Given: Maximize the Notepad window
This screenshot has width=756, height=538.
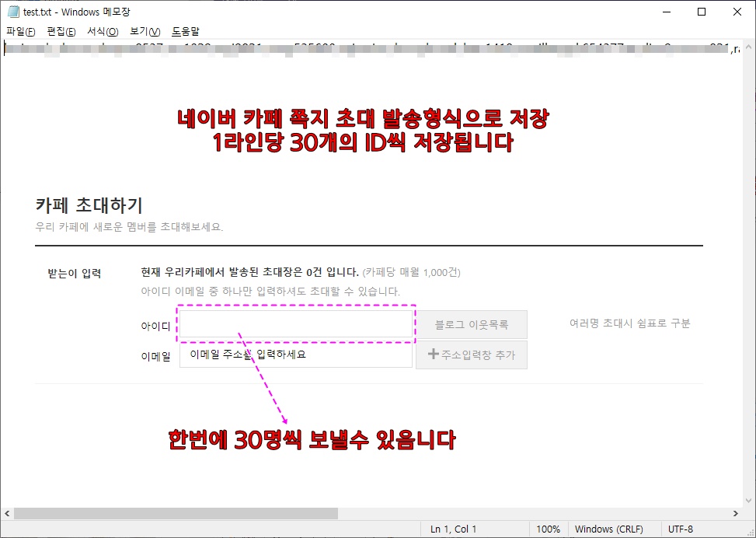Looking at the screenshot, I should click(x=702, y=12).
